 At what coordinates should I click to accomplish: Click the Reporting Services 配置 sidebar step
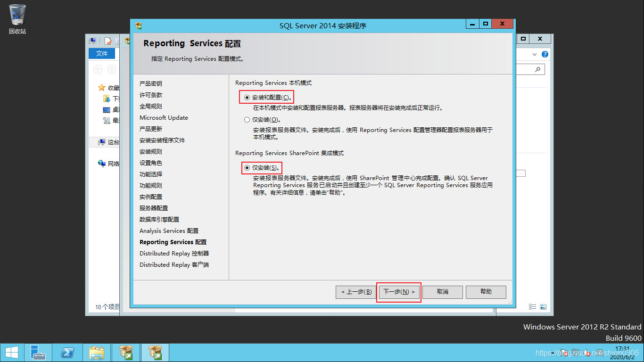click(x=173, y=242)
